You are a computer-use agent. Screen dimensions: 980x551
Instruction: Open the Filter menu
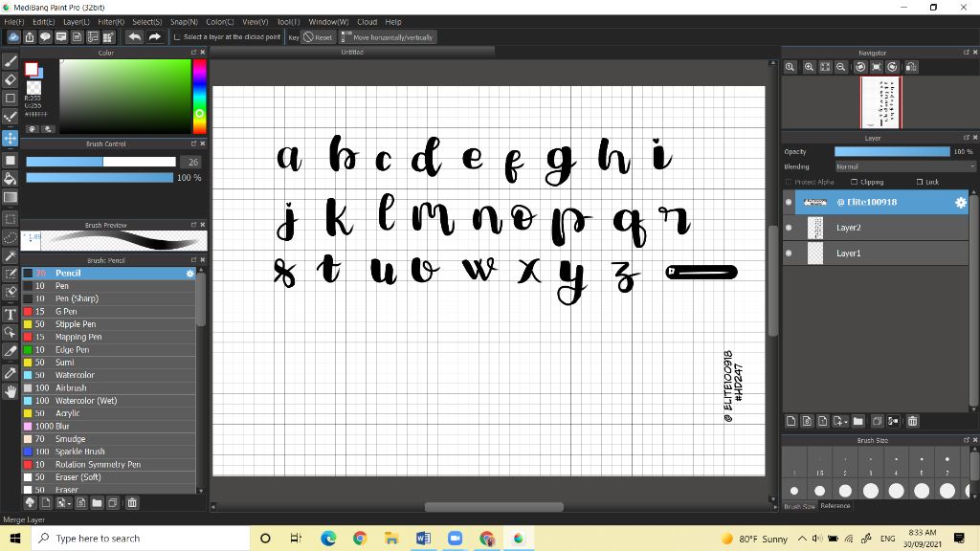coord(111,22)
